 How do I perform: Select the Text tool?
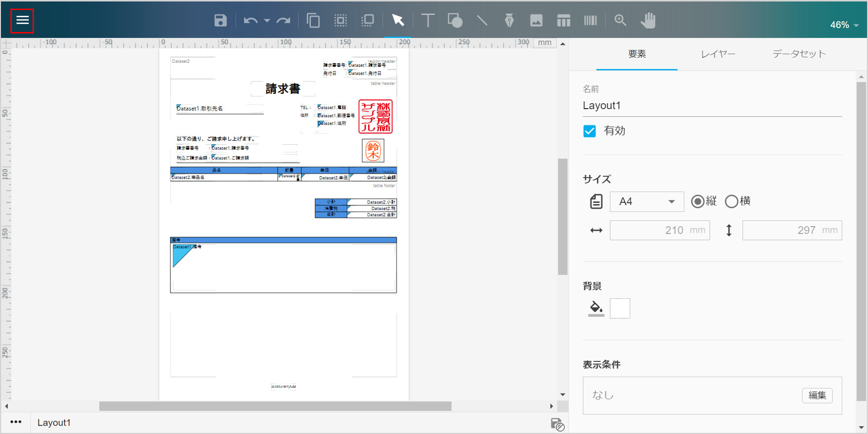[x=428, y=20]
